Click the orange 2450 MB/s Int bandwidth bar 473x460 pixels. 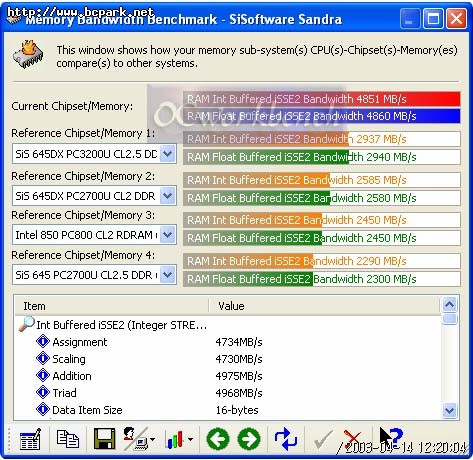[322, 220]
